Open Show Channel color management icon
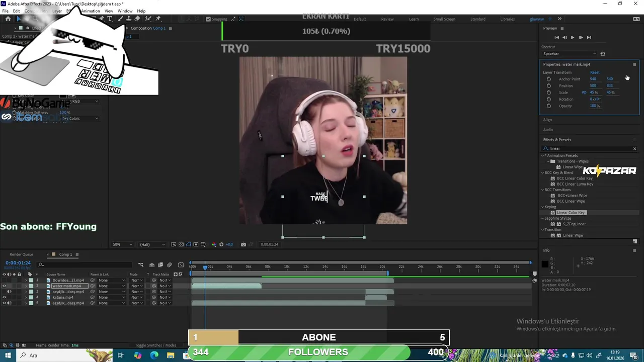 click(x=214, y=244)
